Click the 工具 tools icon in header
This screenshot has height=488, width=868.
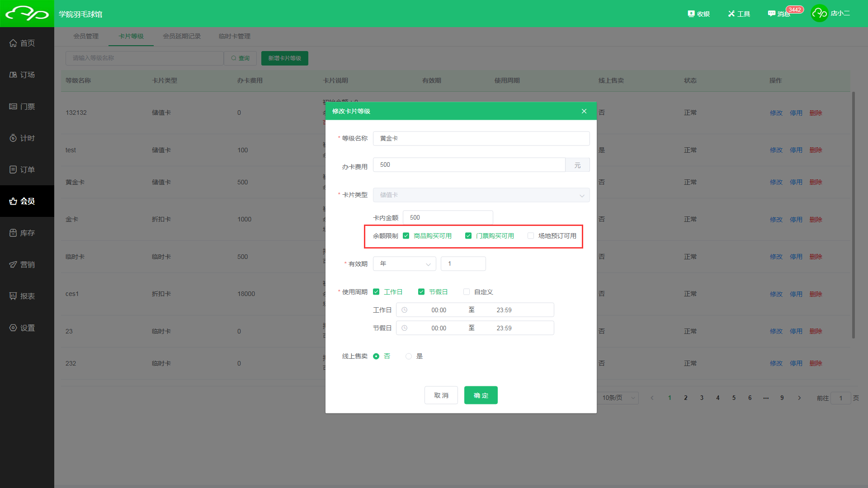tap(731, 14)
